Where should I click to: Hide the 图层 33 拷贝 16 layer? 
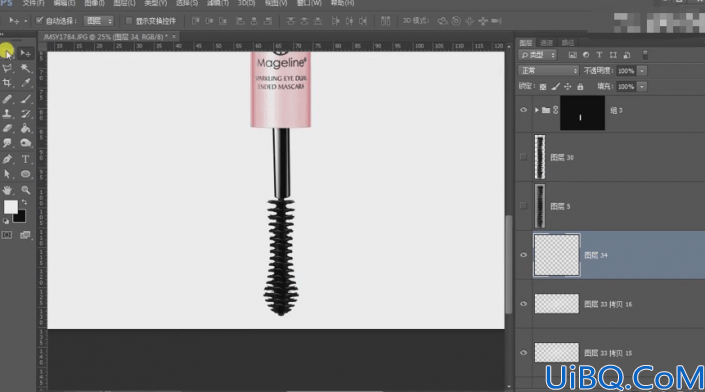click(523, 304)
